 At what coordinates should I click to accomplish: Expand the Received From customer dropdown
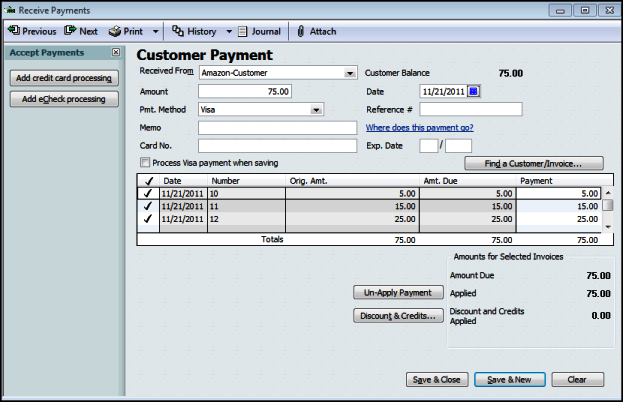[350, 73]
